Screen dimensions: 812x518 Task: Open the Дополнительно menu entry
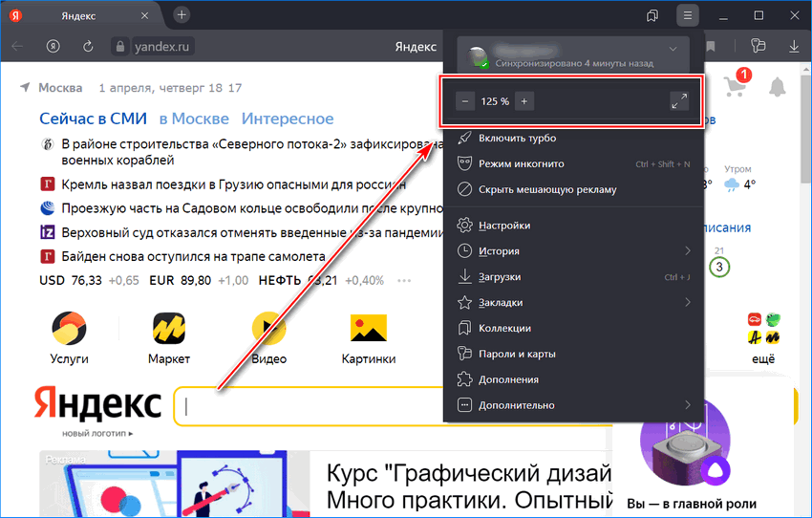pyautogui.click(x=573, y=405)
